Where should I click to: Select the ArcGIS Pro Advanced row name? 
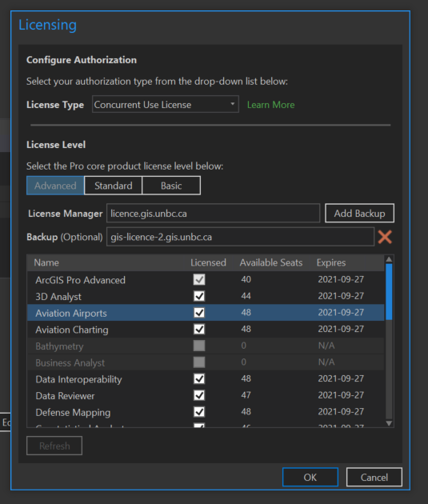click(80, 280)
